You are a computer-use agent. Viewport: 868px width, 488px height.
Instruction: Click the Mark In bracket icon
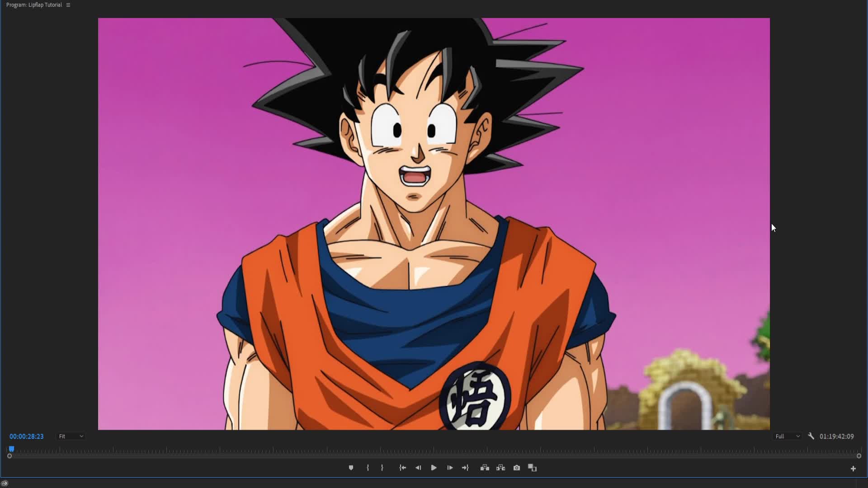coord(368,468)
